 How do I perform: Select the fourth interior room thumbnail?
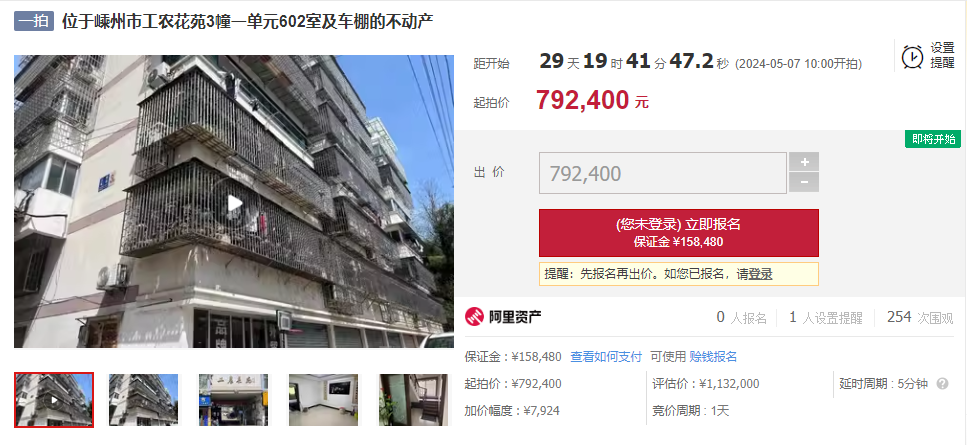[x=324, y=399]
